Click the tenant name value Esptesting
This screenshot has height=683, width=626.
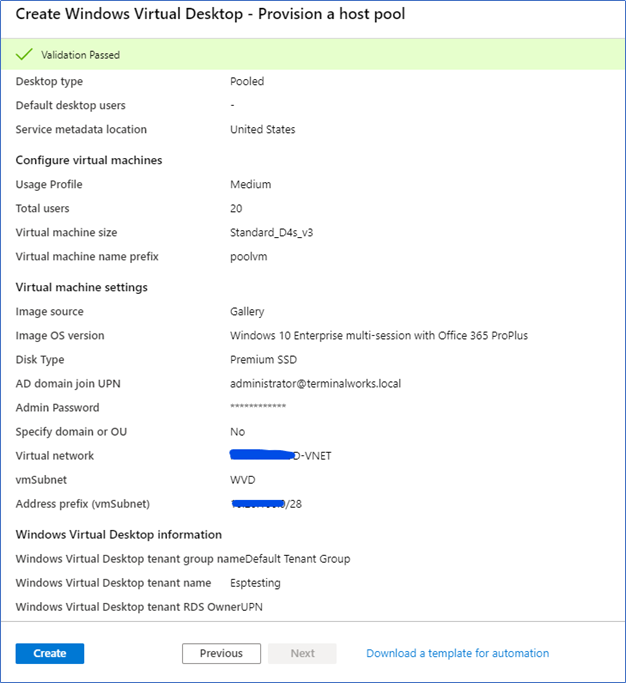pyautogui.click(x=255, y=583)
